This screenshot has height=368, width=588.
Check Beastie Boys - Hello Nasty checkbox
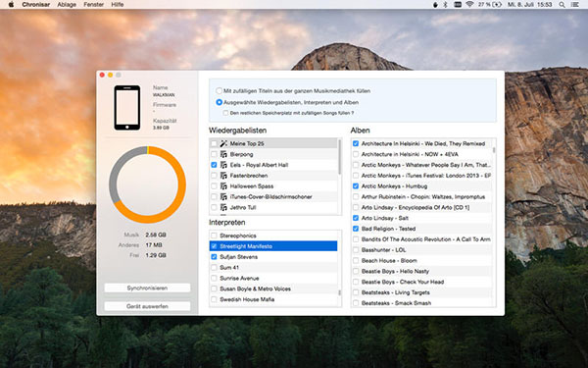pyautogui.click(x=356, y=271)
